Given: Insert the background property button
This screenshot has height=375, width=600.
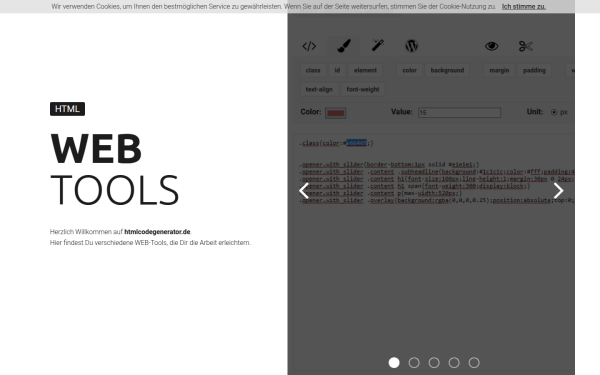Looking at the screenshot, I should (447, 70).
